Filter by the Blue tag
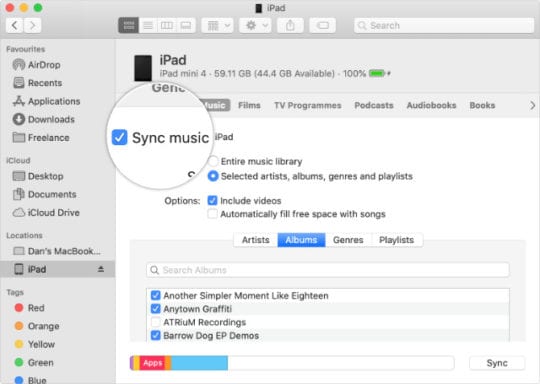The height and width of the screenshot is (384, 540). coord(31,380)
